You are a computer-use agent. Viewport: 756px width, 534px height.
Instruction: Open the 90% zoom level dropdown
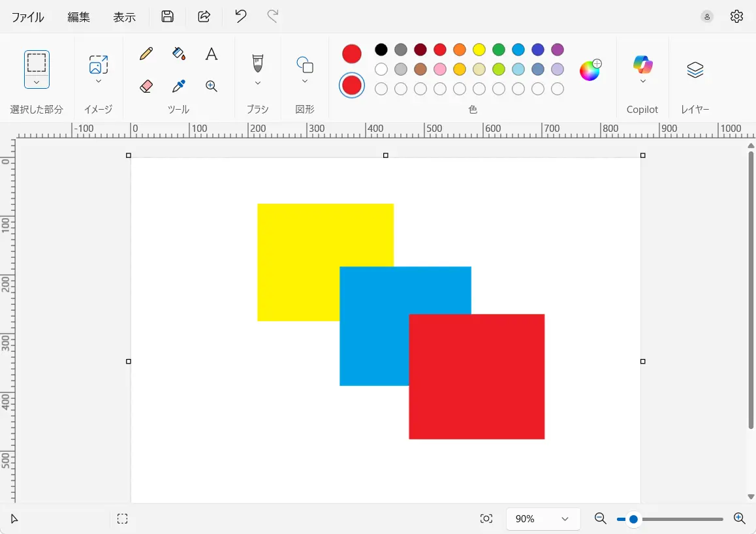tap(543, 519)
